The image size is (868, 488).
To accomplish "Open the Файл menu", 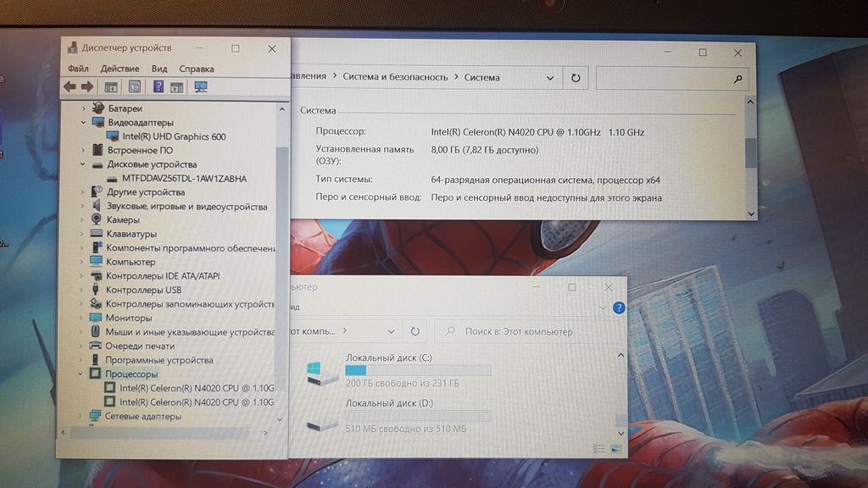I will pos(78,69).
